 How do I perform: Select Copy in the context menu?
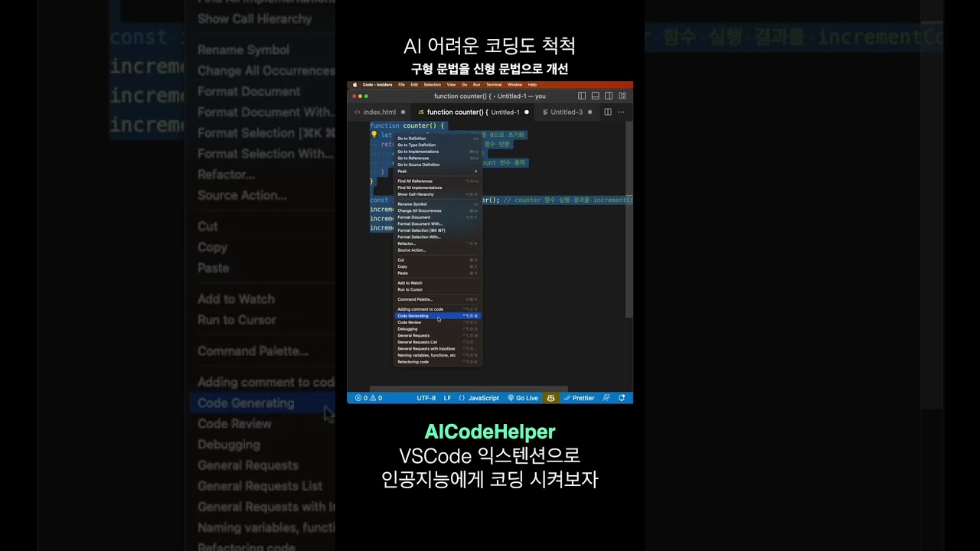click(437, 266)
